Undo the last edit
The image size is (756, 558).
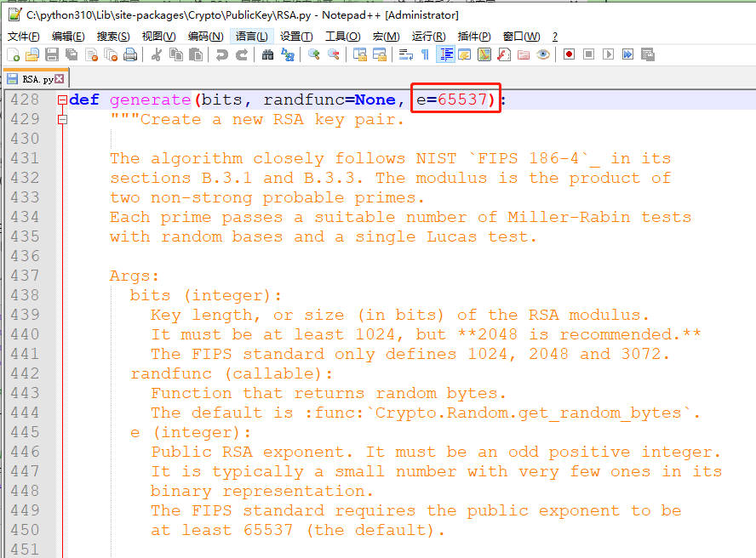[x=222, y=55]
